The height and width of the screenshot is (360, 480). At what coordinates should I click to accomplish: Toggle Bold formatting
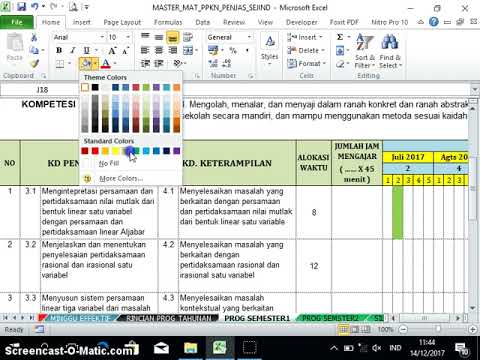click(x=59, y=50)
